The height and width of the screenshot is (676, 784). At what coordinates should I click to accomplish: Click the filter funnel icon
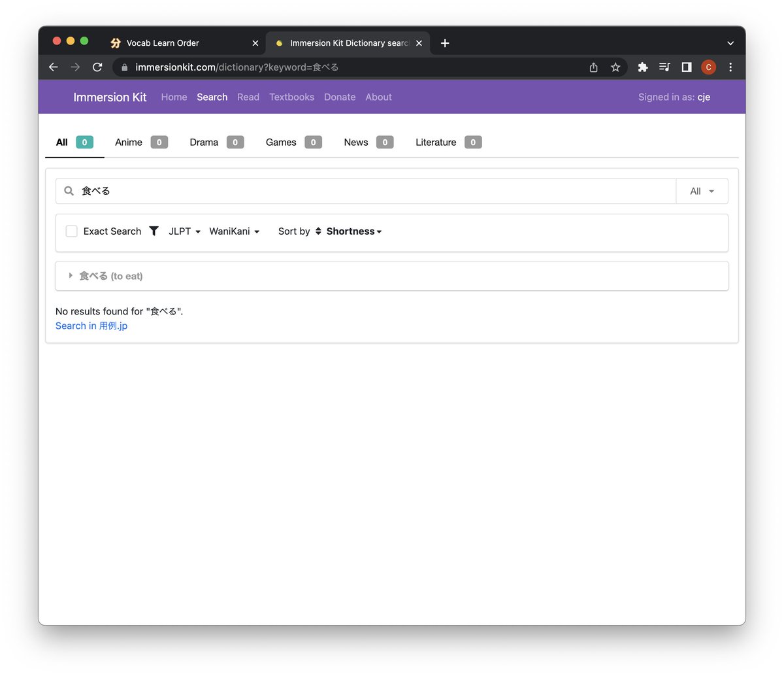(154, 231)
